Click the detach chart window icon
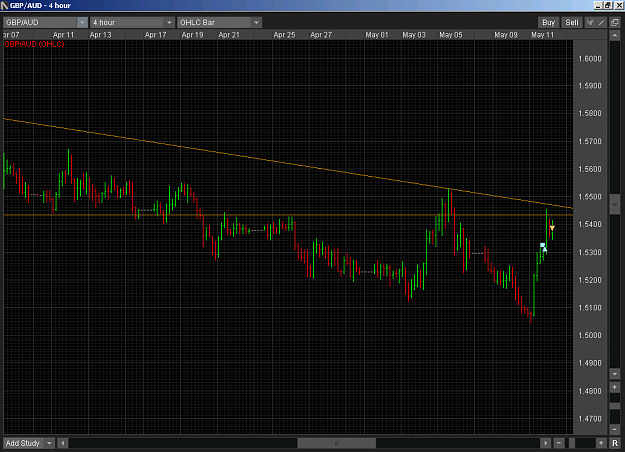 coord(615,22)
